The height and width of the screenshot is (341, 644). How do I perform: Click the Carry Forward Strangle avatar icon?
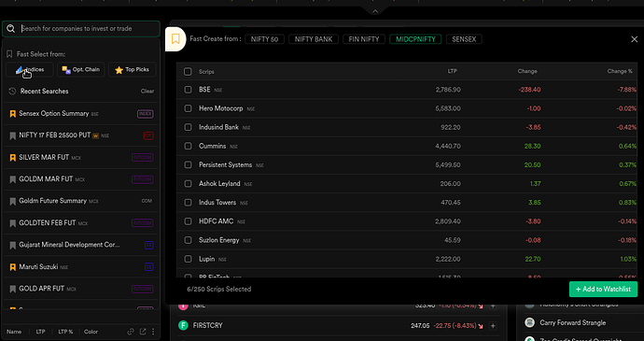click(529, 322)
